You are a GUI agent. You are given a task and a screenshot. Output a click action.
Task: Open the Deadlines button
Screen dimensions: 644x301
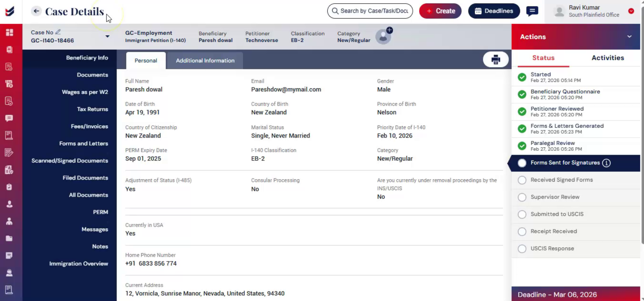click(x=494, y=11)
